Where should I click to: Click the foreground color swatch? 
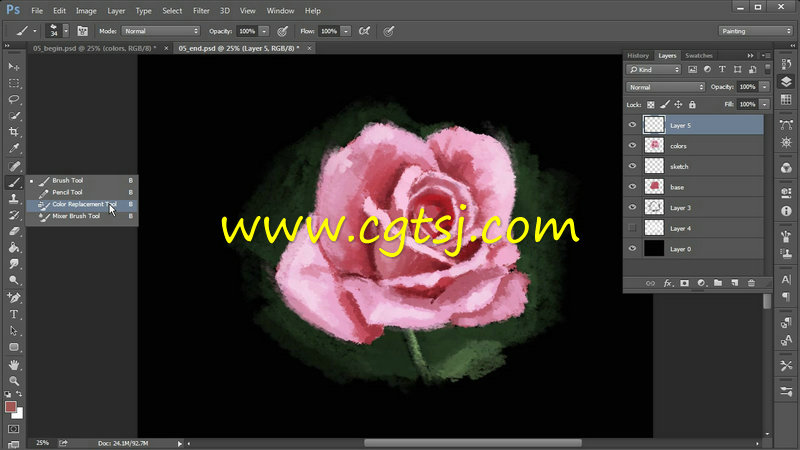point(10,407)
